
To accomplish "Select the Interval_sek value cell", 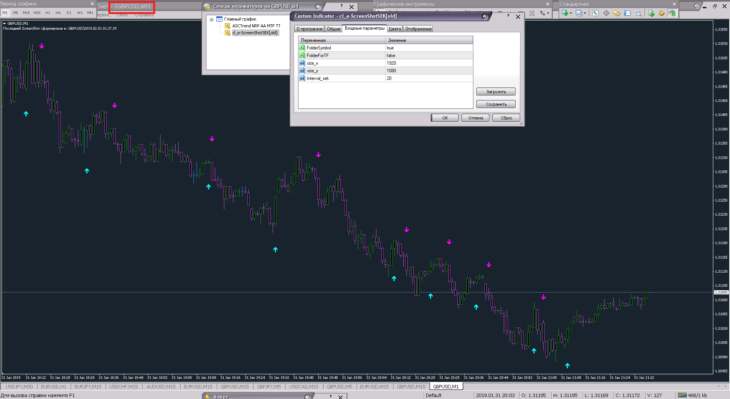I will point(429,78).
